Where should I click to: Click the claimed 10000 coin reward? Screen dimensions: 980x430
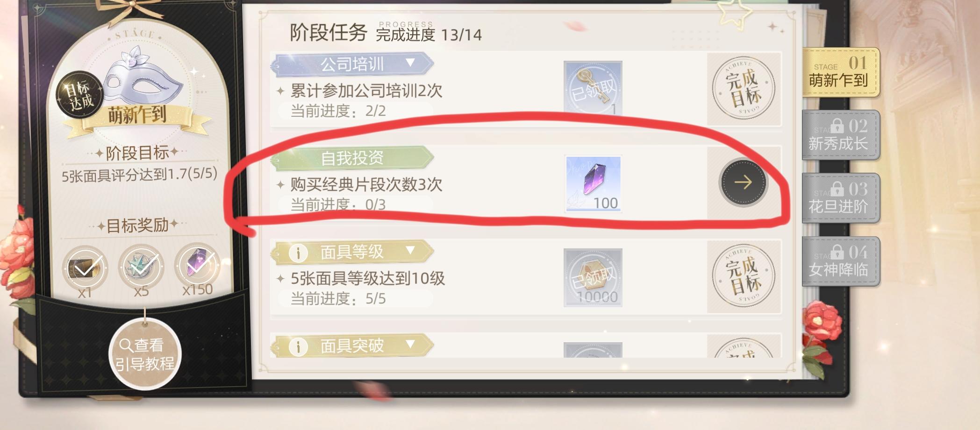(593, 277)
